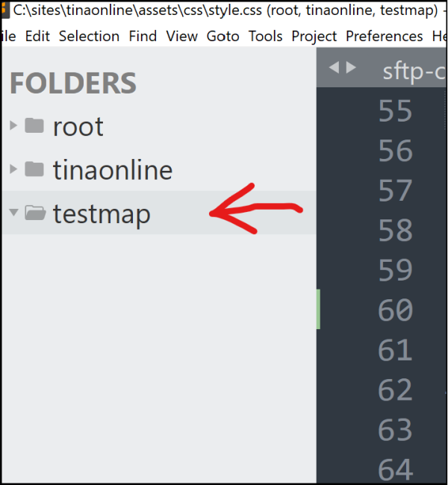Open the Goto menu
448x485 pixels.
tap(223, 36)
